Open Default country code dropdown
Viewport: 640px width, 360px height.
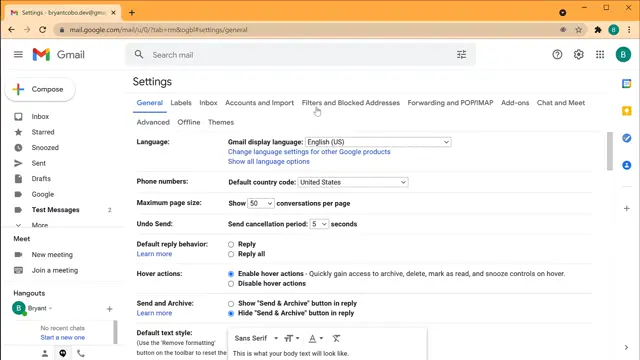353,182
